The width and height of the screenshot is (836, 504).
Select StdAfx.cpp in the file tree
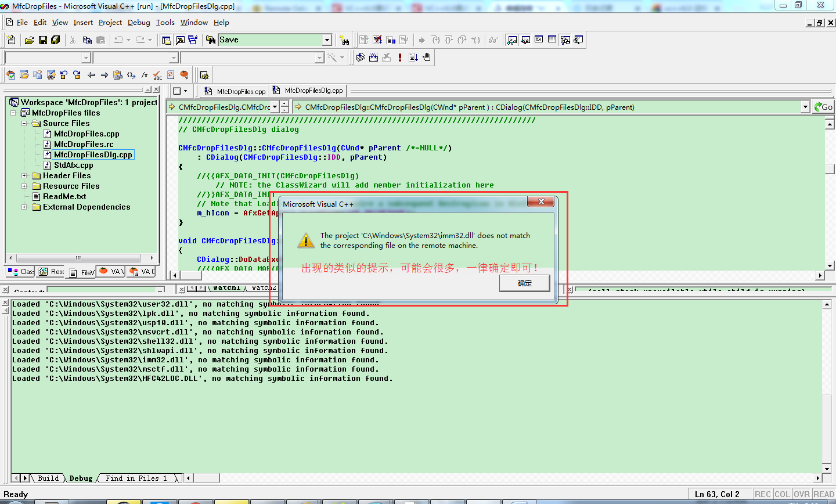(73, 165)
